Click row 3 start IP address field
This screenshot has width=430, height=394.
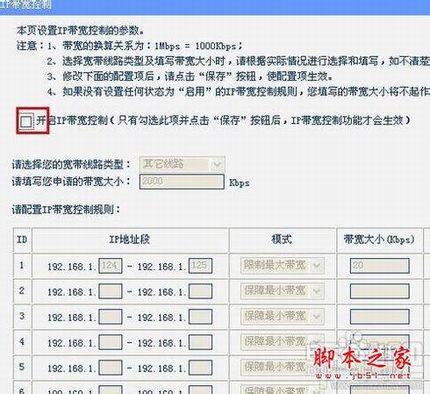pos(110,317)
